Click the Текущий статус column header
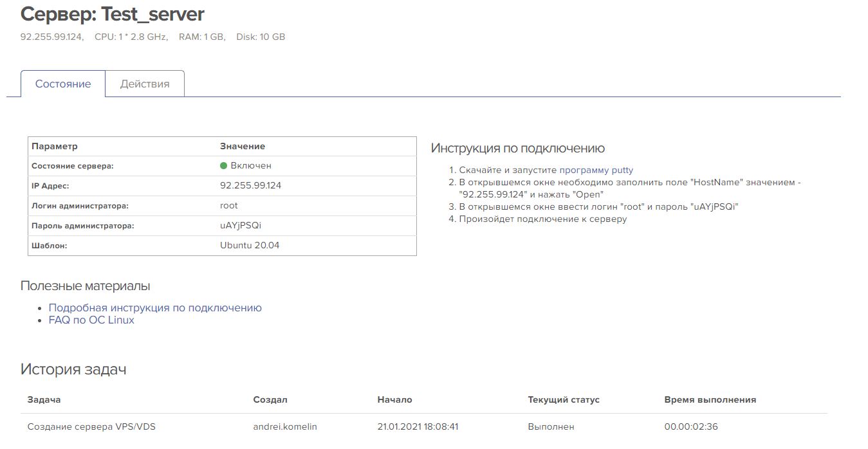 tap(564, 399)
